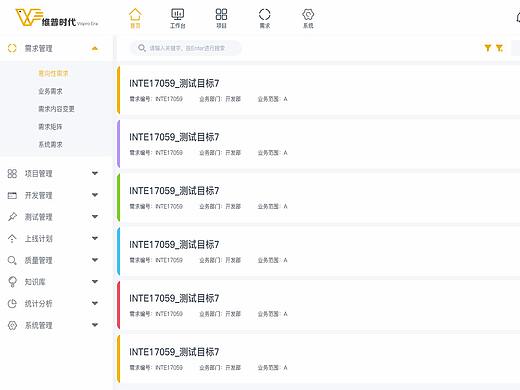Open the 首页 home icon in top navigation
The image size is (520, 390).
(x=135, y=15)
